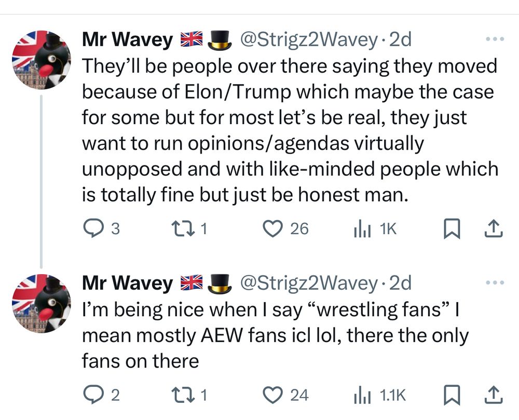Open the first tweet's 2d timestamp
The image size is (519, 420).
point(400,40)
